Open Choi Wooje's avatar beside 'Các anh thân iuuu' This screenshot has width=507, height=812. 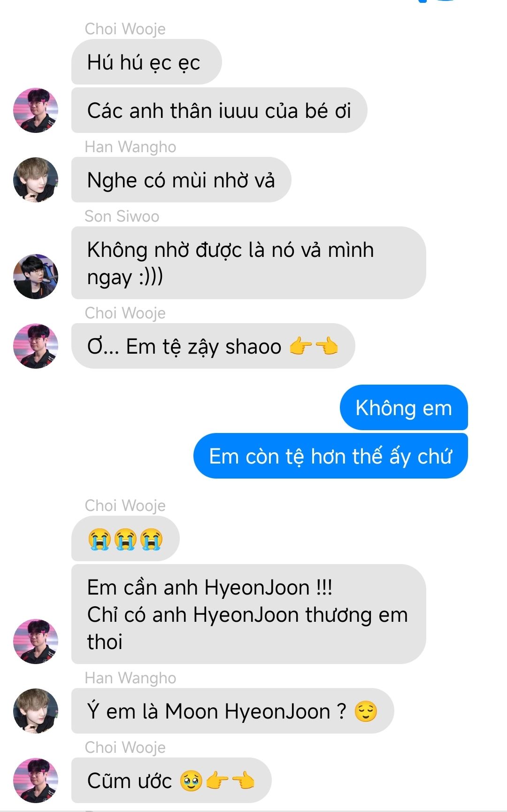36,110
